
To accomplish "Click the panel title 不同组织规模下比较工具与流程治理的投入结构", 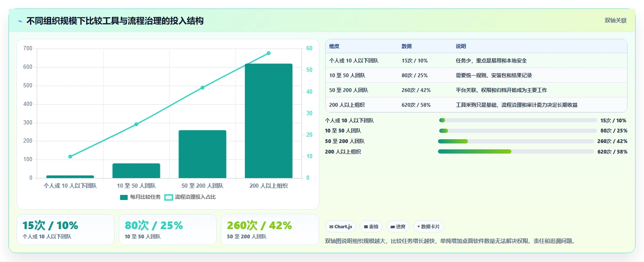I will click(115, 21).
